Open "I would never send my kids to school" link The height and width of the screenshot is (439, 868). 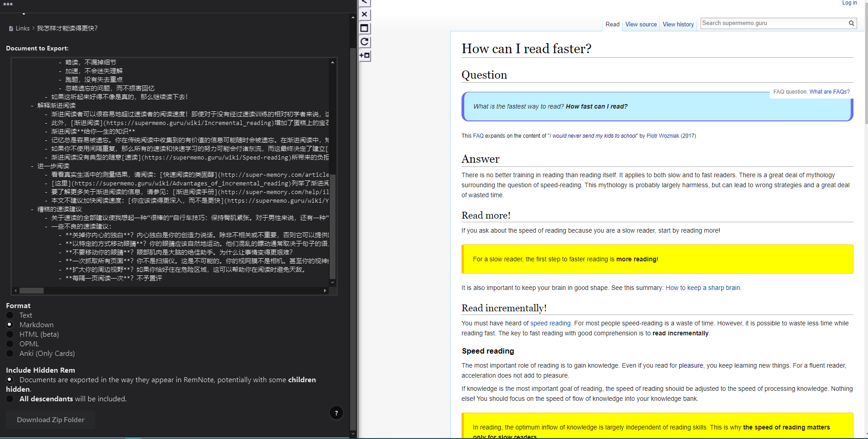click(x=593, y=136)
